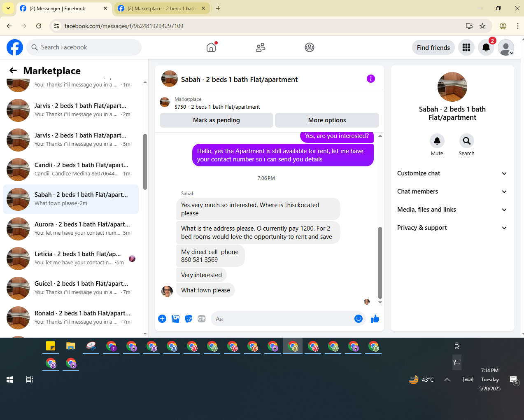Viewport: 524px width, 420px height.
Task: Click the browser address bar URL
Action: point(124,26)
